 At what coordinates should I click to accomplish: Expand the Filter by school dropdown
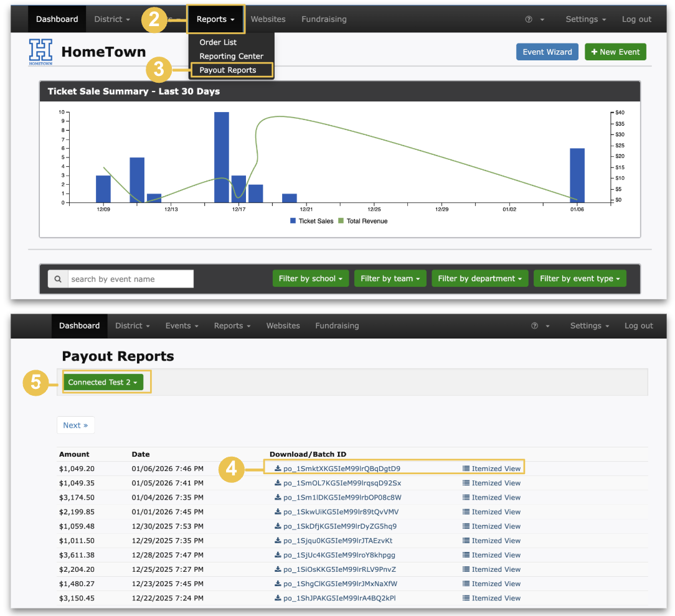pos(311,279)
